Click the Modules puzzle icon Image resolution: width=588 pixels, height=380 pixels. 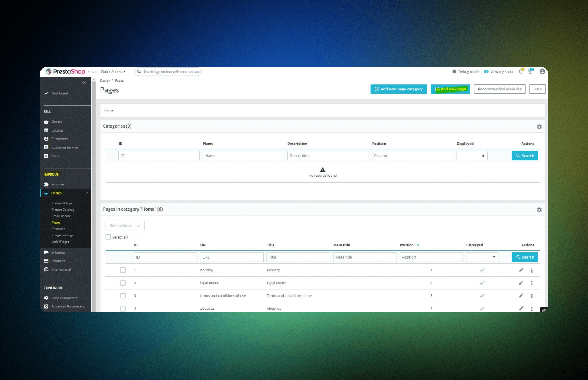46,184
